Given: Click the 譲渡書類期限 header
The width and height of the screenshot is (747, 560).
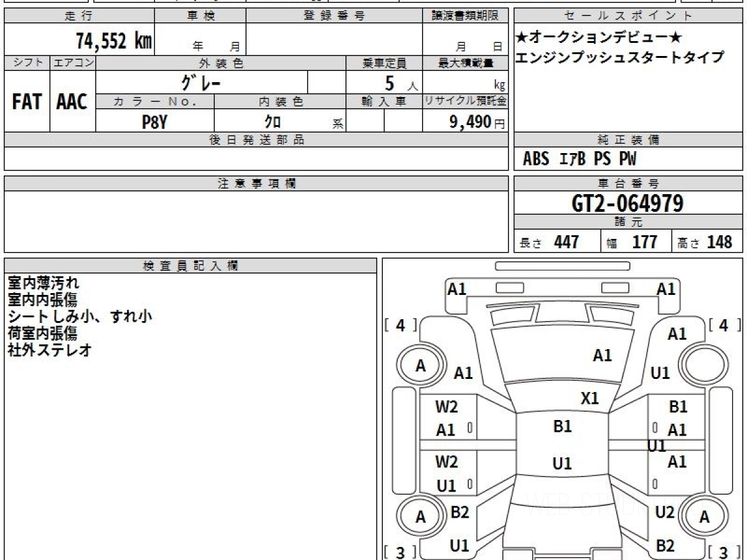Looking at the screenshot, I should tap(465, 16).
